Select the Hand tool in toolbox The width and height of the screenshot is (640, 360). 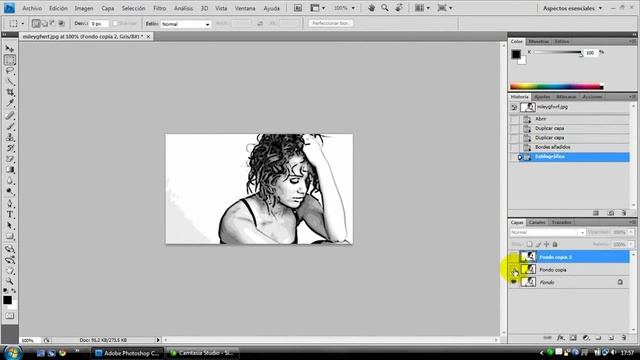[x=9, y=270]
